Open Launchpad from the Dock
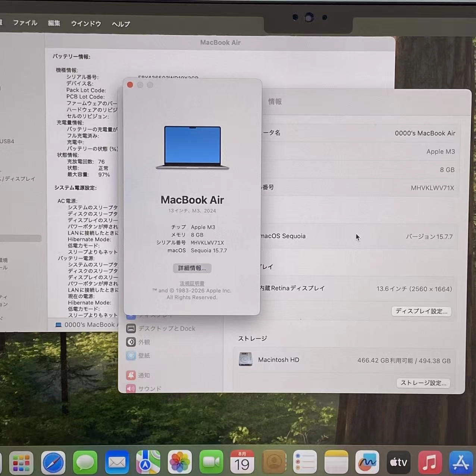Screen dimensions: 476x476 (21, 463)
